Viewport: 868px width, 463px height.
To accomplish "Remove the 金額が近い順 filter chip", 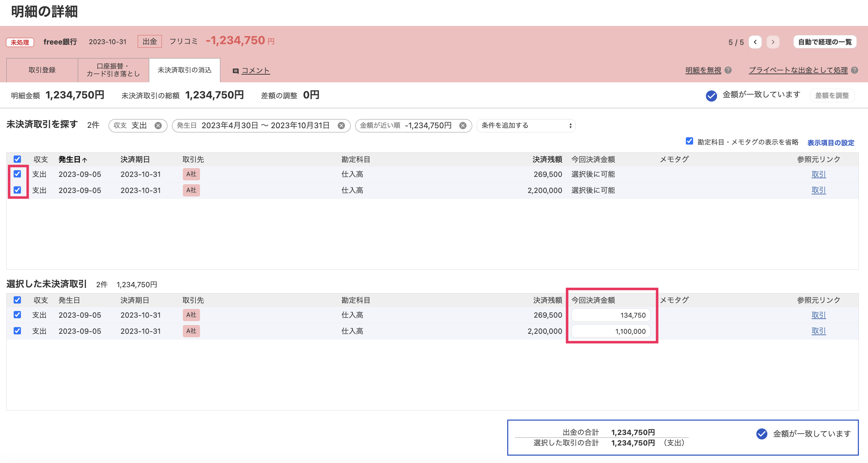I will tap(463, 125).
